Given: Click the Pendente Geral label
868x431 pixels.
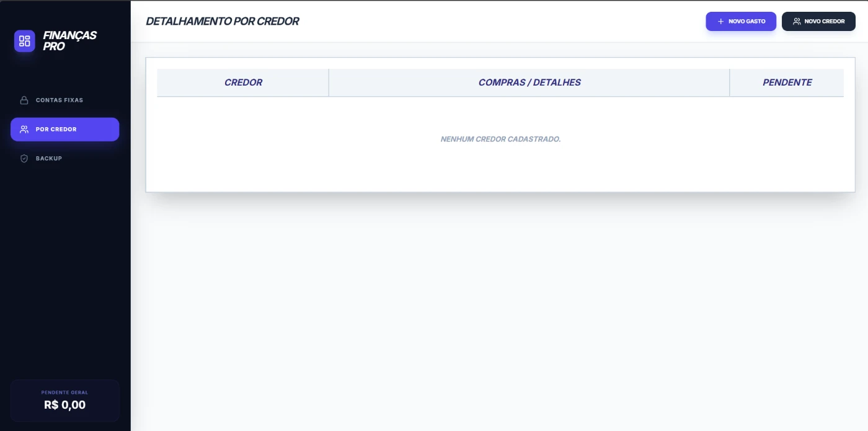Looking at the screenshot, I should [x=64, y=393].
